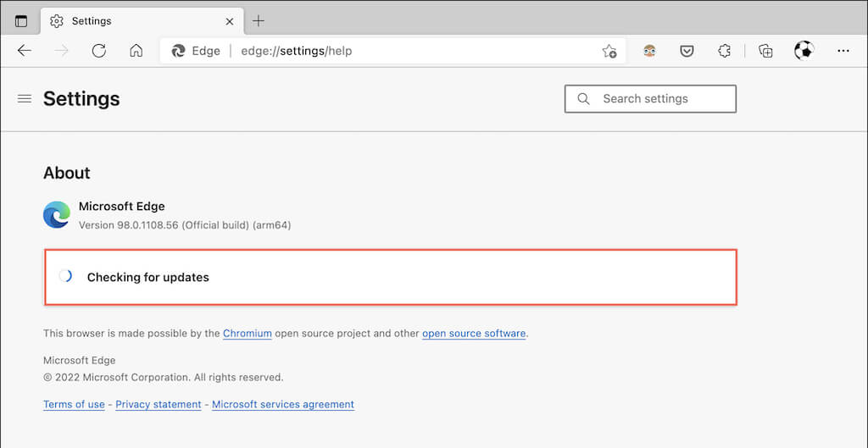Screen dimensions: 868x448
Task: Open the Settings and more menu
Action: pos(843,51)
